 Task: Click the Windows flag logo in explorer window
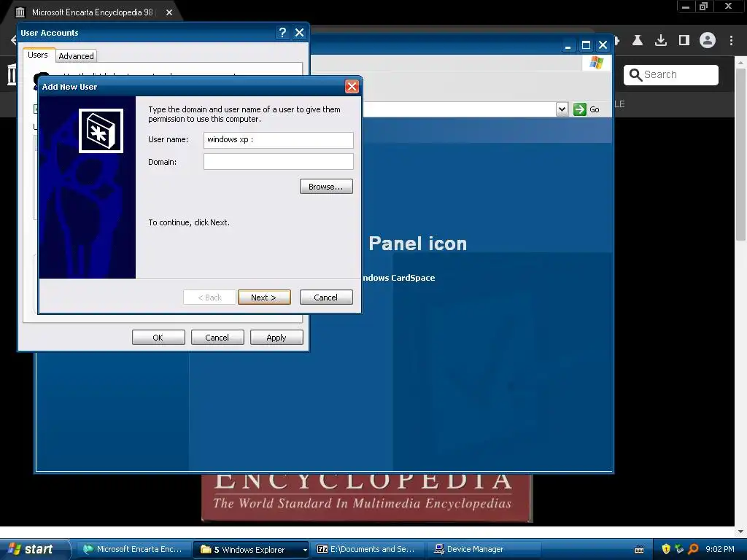pyautogui.click(x=597, y=63)
